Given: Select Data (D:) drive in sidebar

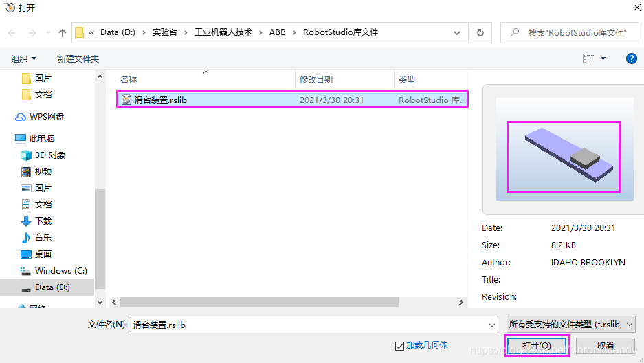Looking at the screenshot, I should [45, 287].
